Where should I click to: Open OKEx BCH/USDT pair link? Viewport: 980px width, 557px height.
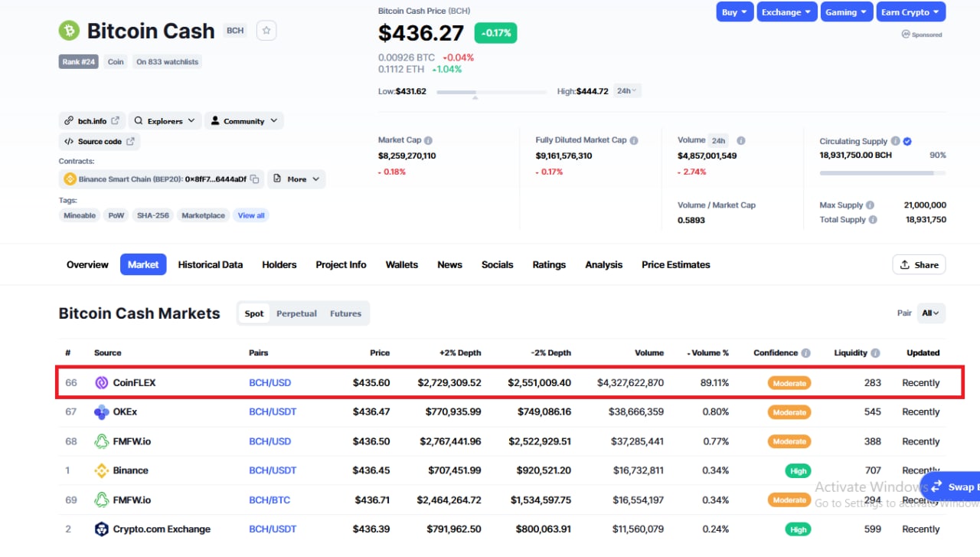coord(273,412)
